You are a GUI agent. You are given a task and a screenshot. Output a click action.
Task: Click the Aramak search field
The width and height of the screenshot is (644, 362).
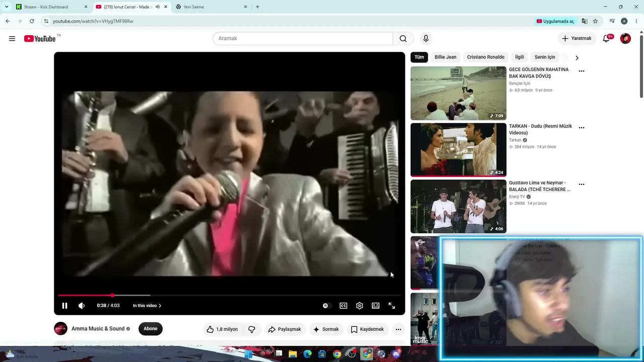click(302, 39)
